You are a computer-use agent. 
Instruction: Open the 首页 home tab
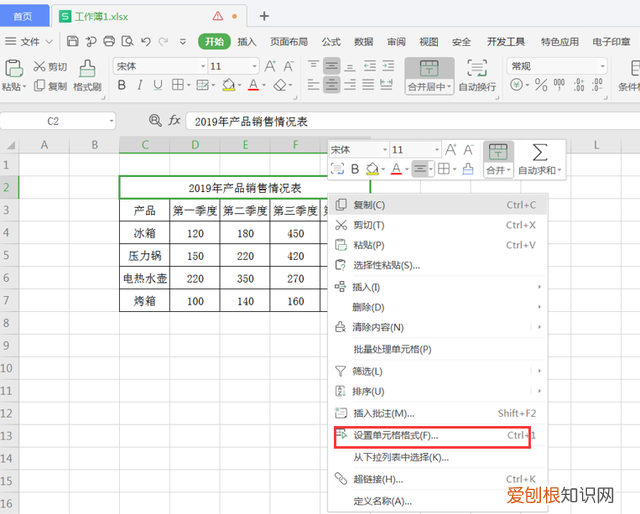coord(23,16)
